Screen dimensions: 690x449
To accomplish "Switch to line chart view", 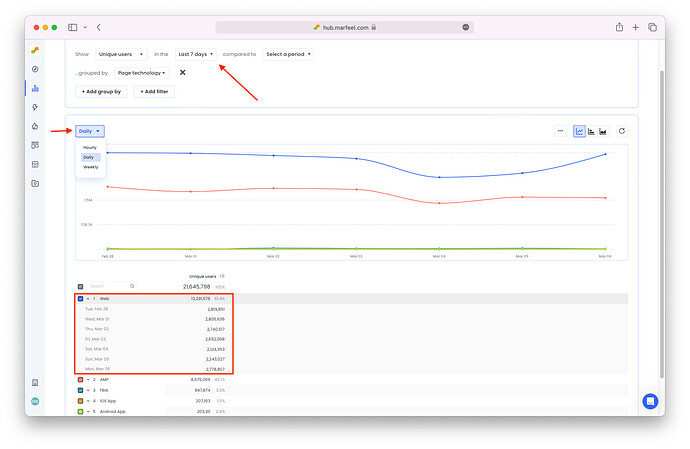I will (x=580, y=131).
